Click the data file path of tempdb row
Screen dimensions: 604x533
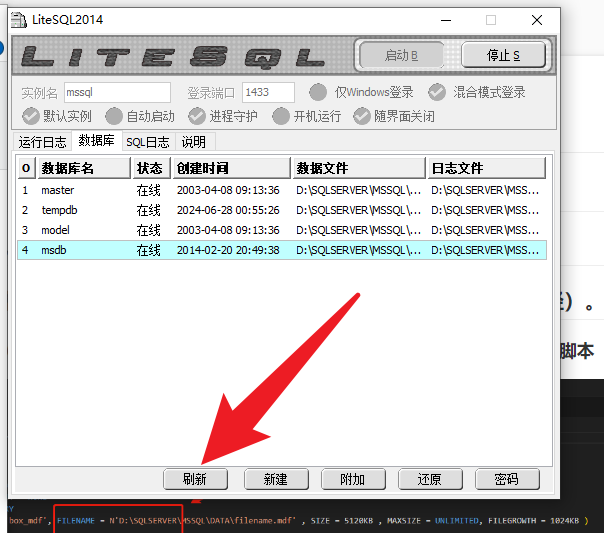358,210
